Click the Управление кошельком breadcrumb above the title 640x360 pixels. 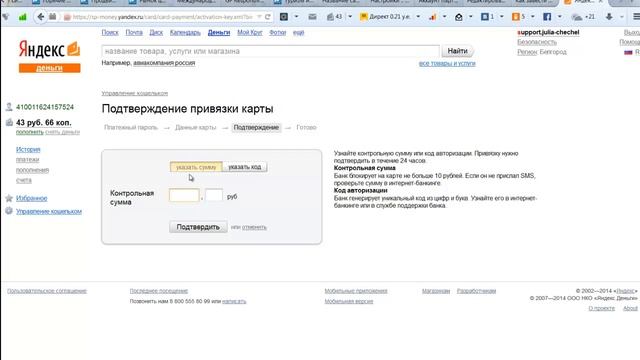coord(135,93)
